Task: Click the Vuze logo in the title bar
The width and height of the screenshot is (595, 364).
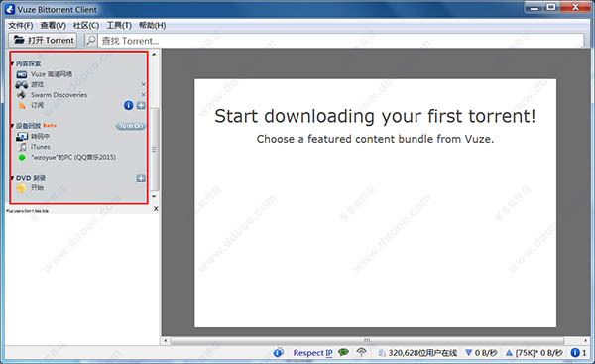Action: click(x=9, y=9)
